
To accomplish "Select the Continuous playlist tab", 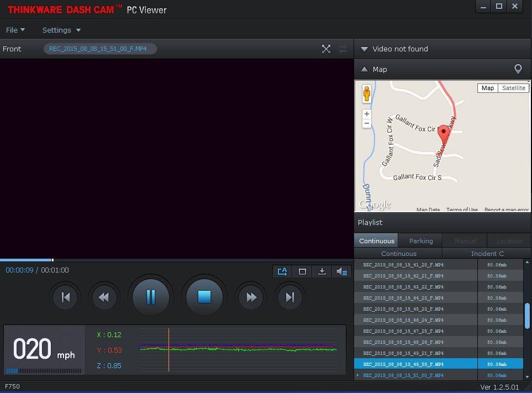I will pos(376,240).
